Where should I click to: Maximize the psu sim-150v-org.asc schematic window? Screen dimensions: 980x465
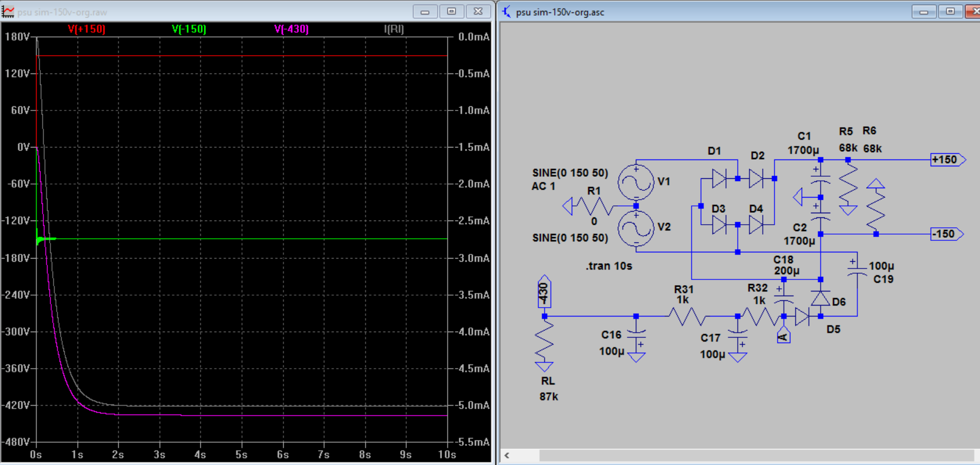[x=950, y=11]
